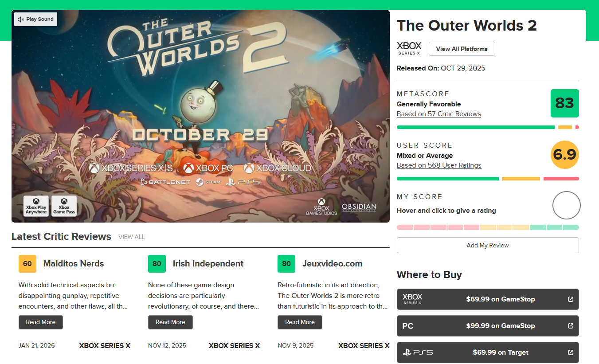Read more of Jeuxvideo.com review
The height and width of the screenshot is (364, 599).
pyautogui.click(x=300, y=322)
